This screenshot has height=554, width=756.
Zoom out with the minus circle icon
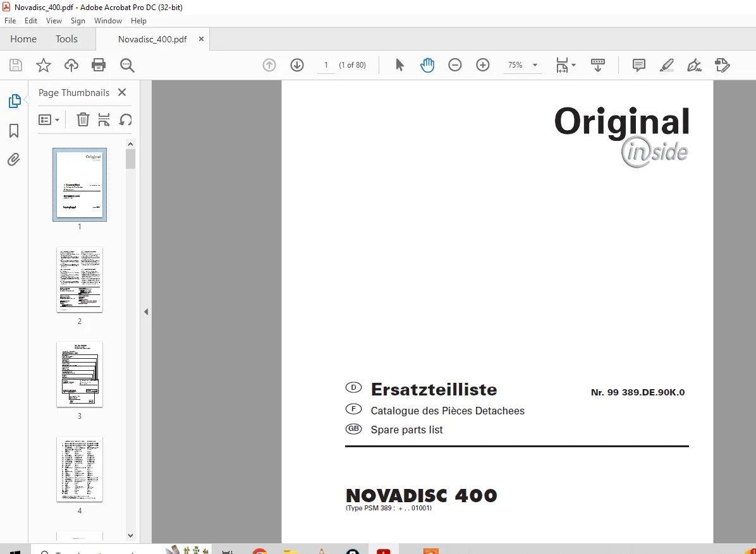[454, 65]
